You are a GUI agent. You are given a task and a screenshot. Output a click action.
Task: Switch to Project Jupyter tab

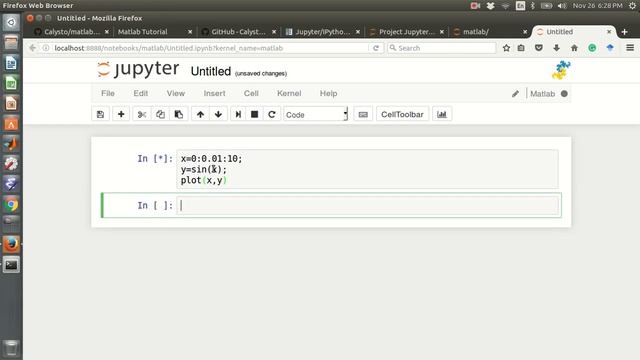(x=406, y=32)
